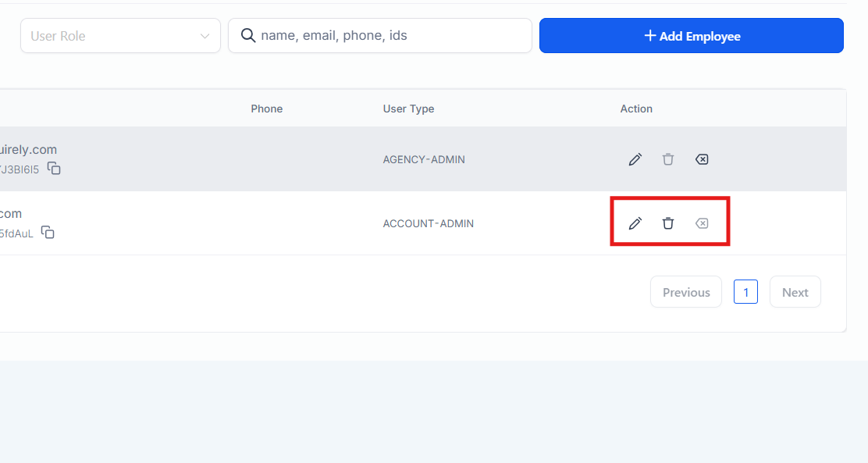Click the ACCOUNT-ADMIN user type cell

tap(428, 223)
